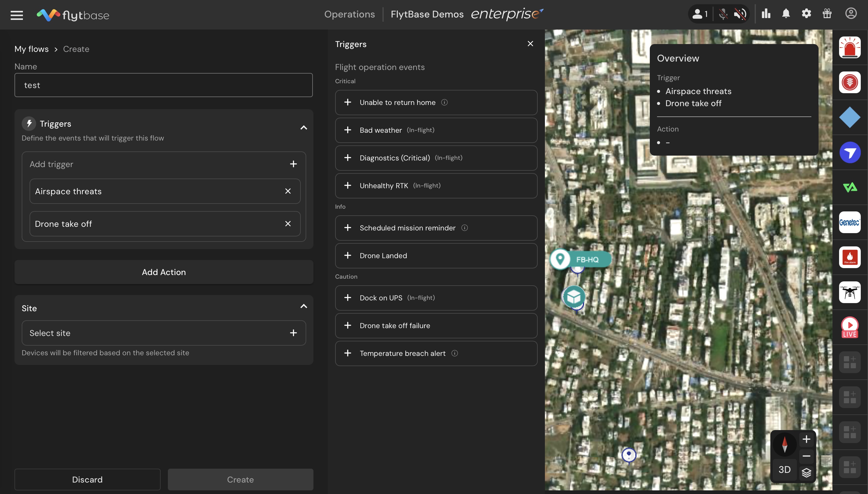The width and height of the screenshot is (868, 494).
Task: Click the Add Action button
Action: click(x=163, y=272)
